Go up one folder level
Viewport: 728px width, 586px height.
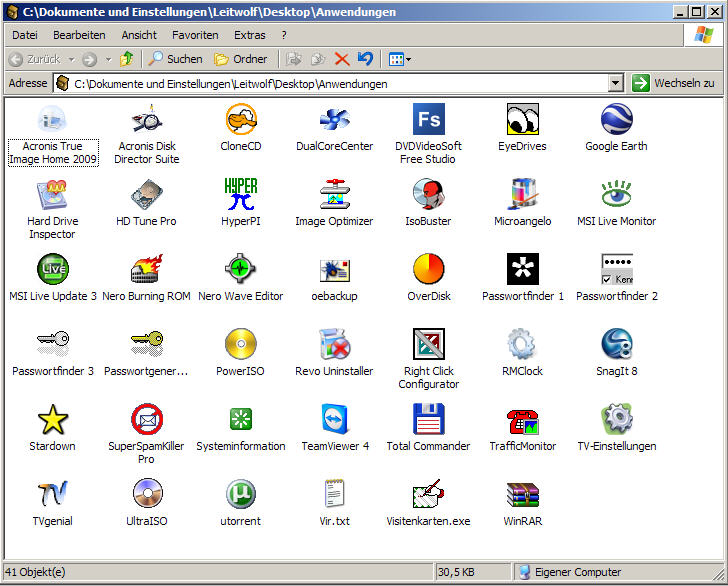pyautogui.click(x=126, y=59)
